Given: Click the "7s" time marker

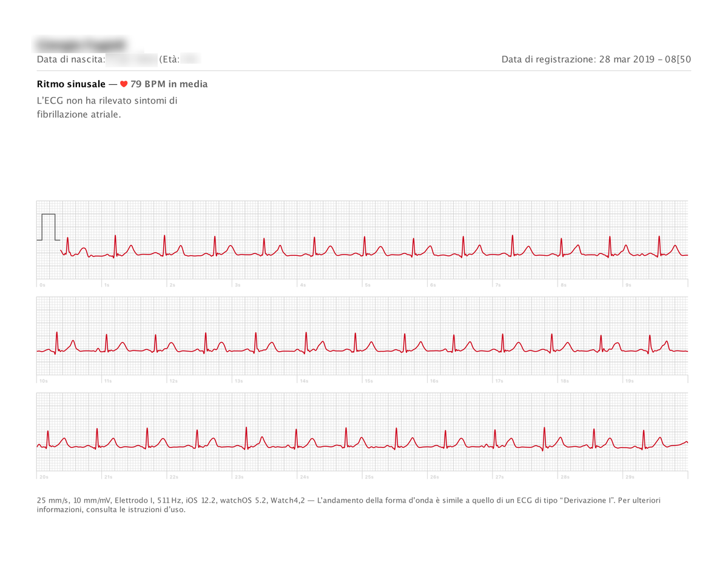Looking at the screenshot, I should pyautogui.click(x=498, y=285).
